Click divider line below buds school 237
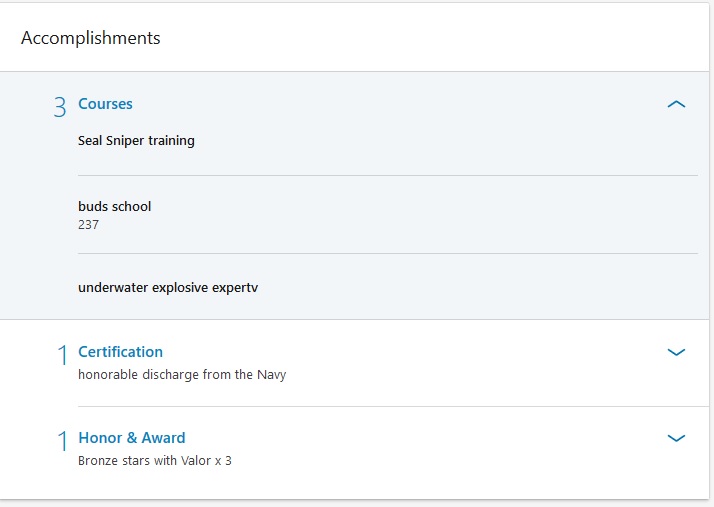 point(387,253)
